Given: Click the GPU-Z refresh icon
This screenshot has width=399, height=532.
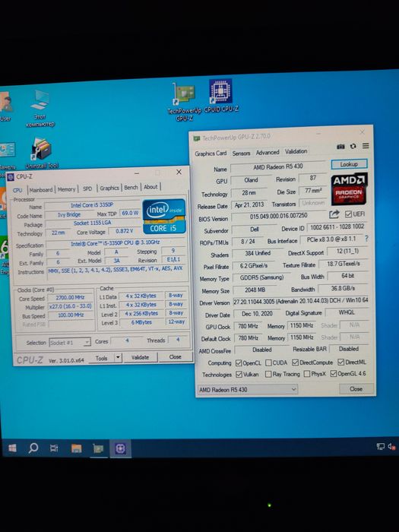Looking at the screenshot, I should [x=353, y=146].
